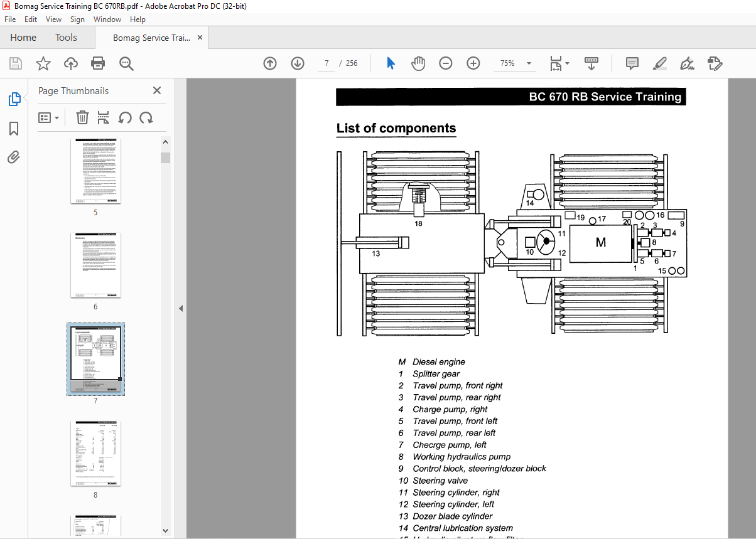This screenshot has width=756, height=539.
Task: Expand the page thumbnails options menu
Action: click(49, 117)
